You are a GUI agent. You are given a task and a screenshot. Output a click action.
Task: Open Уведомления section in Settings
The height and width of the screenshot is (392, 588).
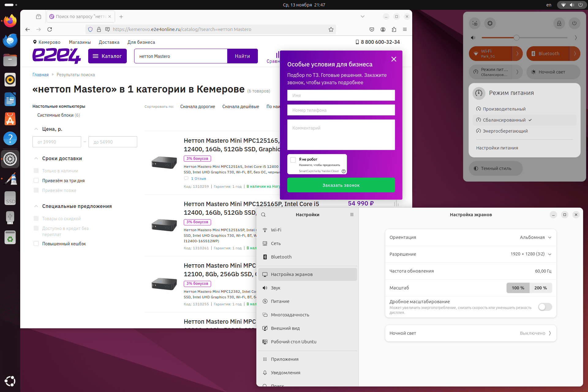pos(307,373)
